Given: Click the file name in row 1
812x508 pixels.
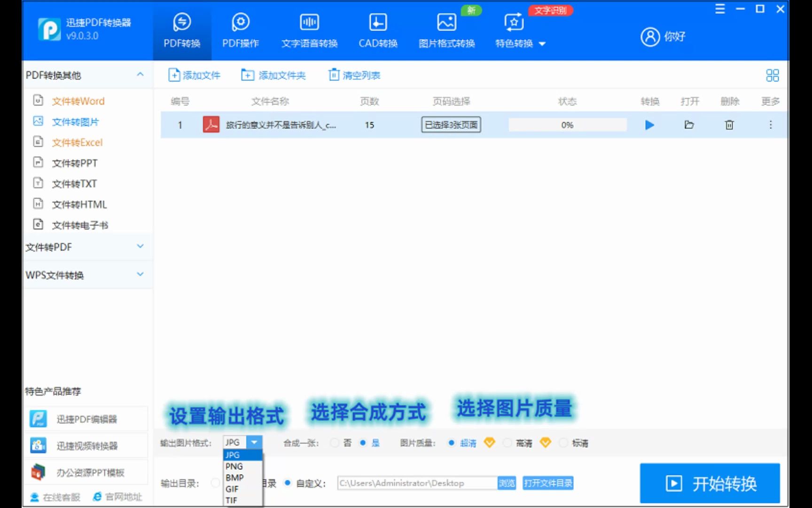Looking at the screenshot, I should pyautogui.click(x=281, y=125).
